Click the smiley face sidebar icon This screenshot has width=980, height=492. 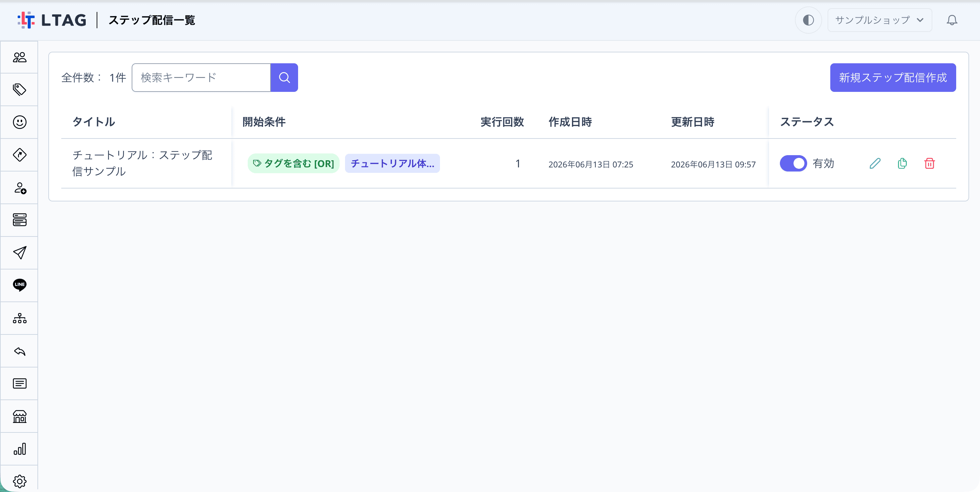click(19, 122)
